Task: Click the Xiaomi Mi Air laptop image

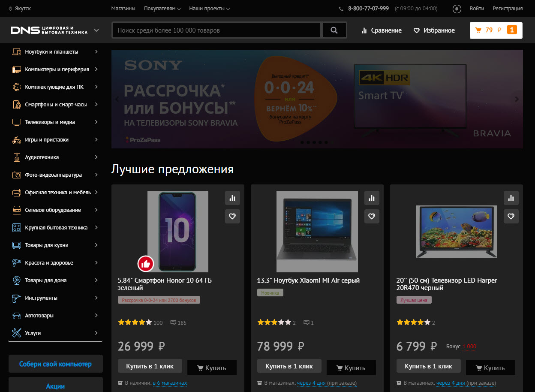Action: pos(317,231)
